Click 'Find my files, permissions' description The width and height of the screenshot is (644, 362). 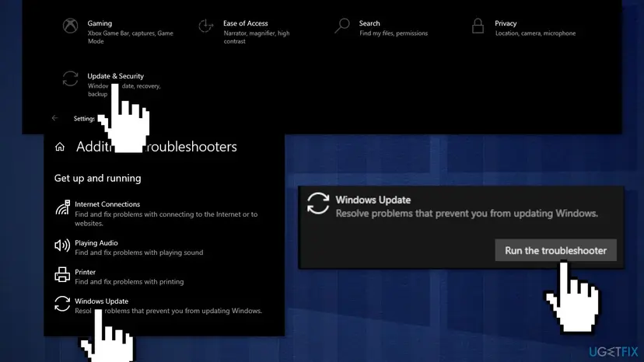coord(394,33)
